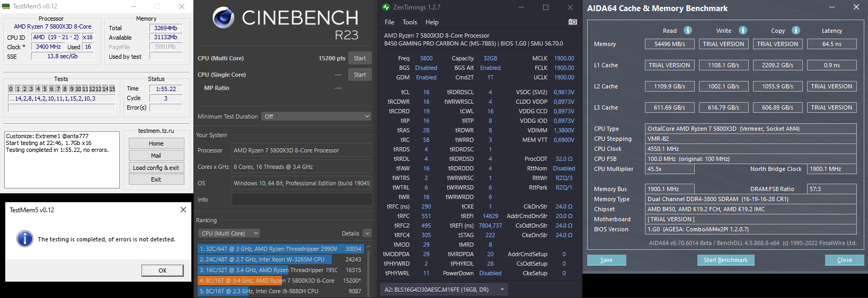Click the L1 Cache copy "2209.2 GB/s" field
Viewport: 868px width, 298px height.
point(777,65)
